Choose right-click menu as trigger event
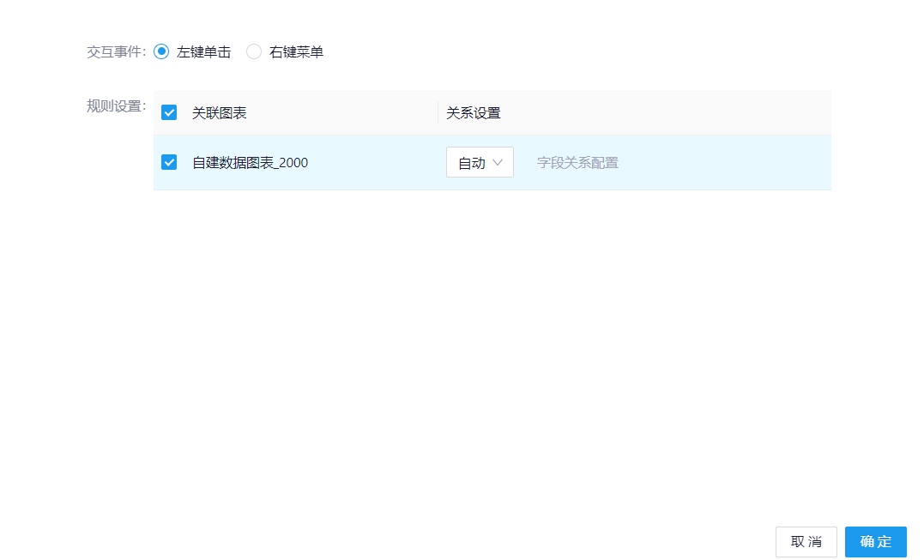Viewport: 924px width, 560px height. point(254,51)
